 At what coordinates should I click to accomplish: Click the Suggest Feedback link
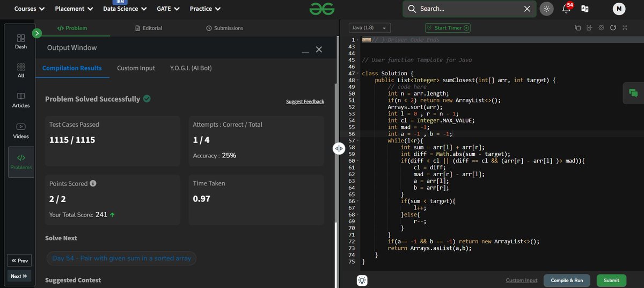305,102
